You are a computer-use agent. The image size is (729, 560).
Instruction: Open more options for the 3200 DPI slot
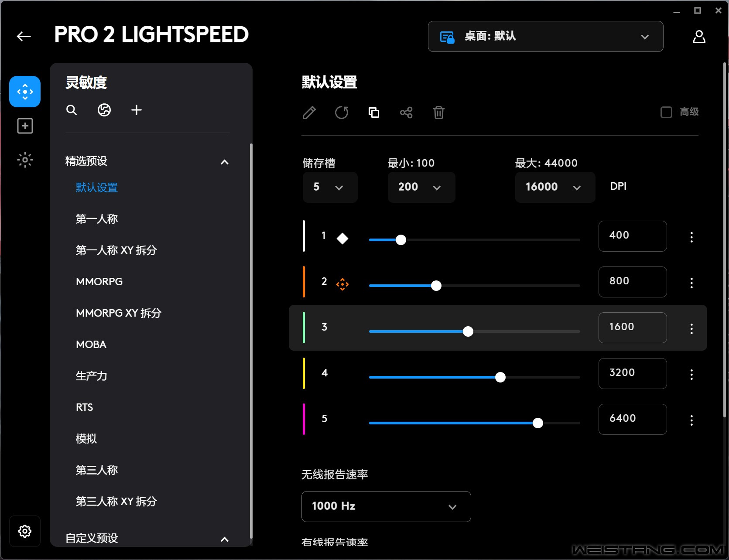point(691,375)
